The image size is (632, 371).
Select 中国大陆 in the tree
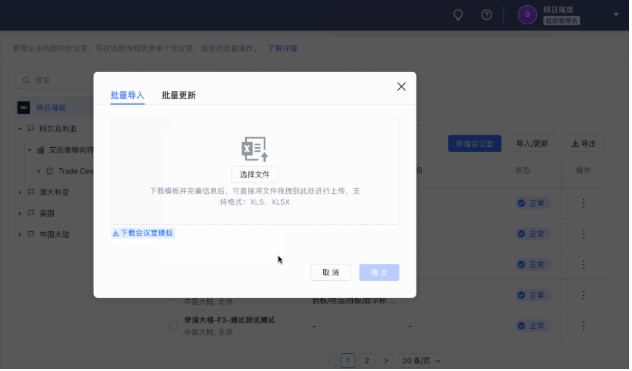(x=54, y=235)
